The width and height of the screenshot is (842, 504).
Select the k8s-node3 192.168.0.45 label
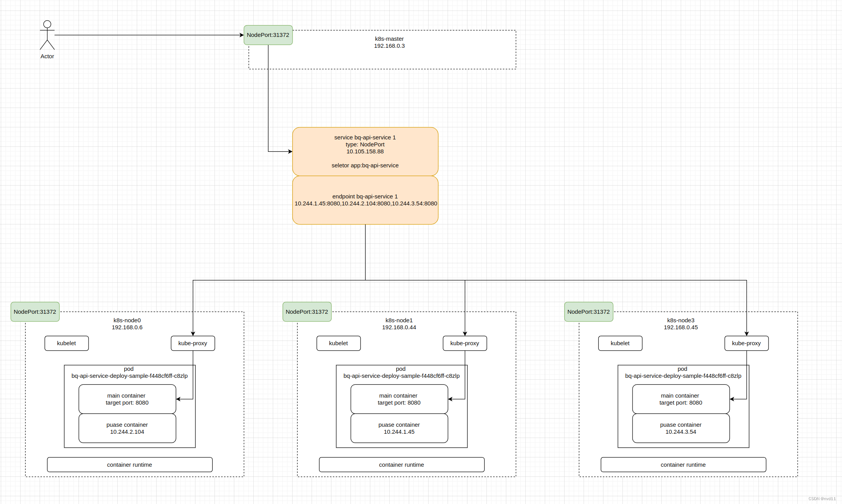point(681,324)
